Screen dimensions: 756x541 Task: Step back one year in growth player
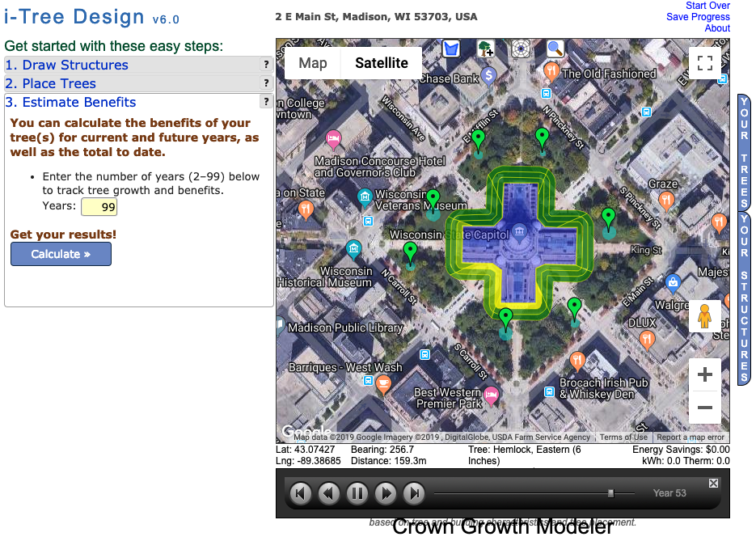point(329,493)
